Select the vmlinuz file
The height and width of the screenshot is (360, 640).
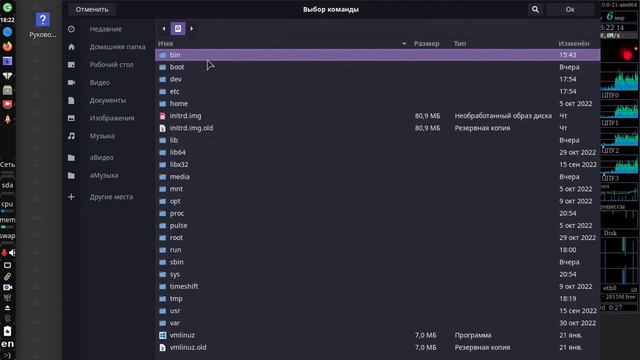coord(378,335)
